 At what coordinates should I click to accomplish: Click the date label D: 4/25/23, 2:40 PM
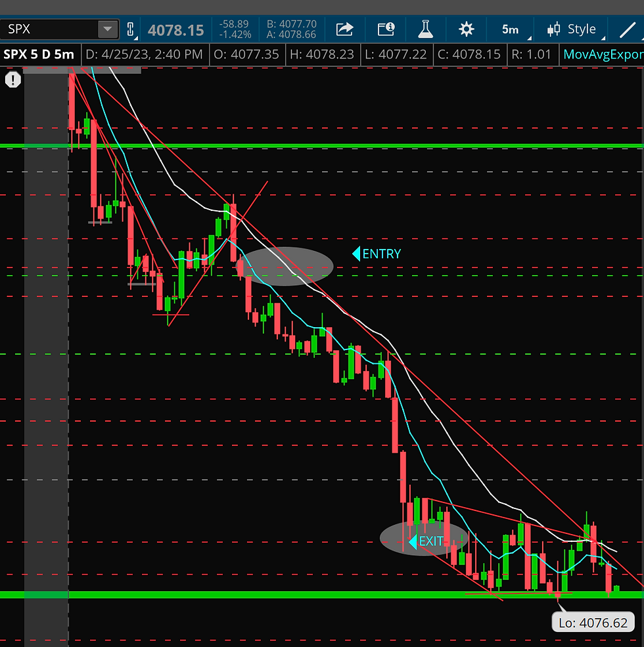144,55
